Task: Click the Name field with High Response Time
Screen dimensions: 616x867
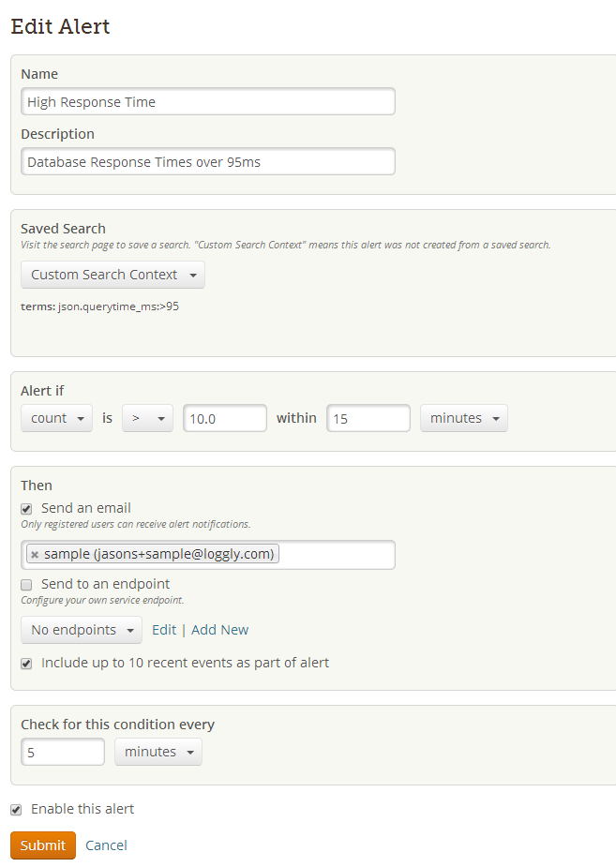Action: pyautogui.click(x=207, y=102)
